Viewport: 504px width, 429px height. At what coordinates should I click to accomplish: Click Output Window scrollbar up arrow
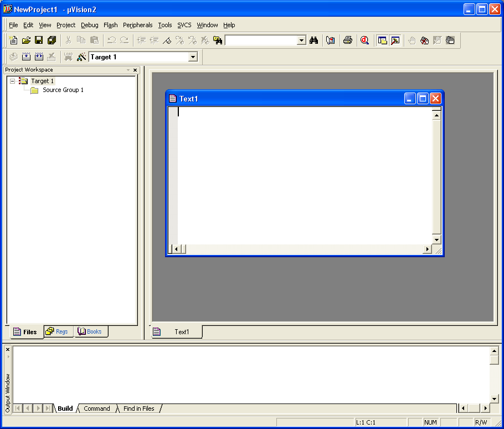coord(495,351)
